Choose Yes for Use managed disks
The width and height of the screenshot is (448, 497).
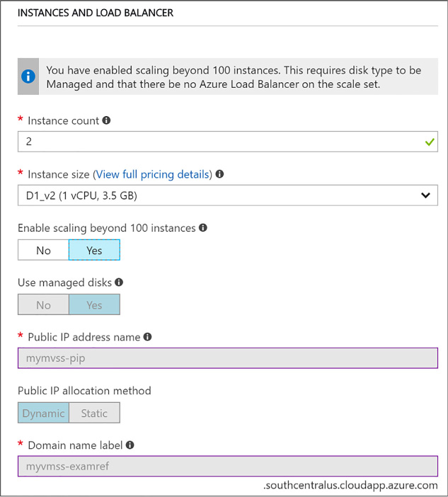94,304
